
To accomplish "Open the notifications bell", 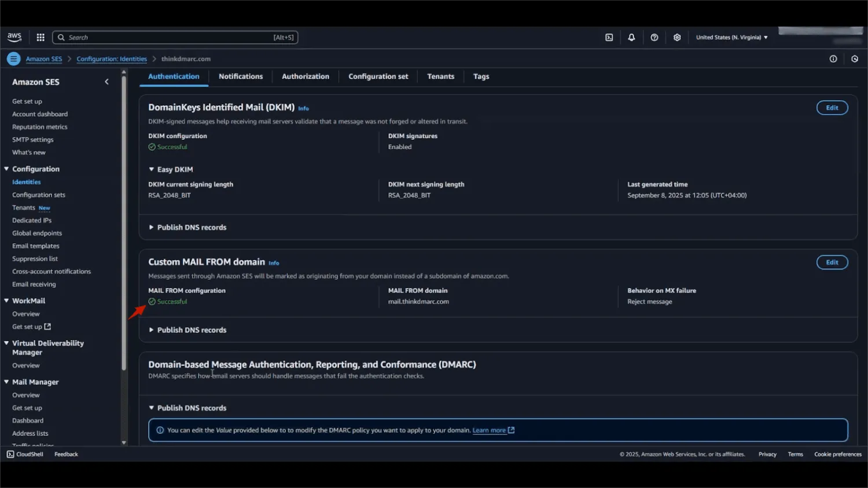I will point(631,38).
